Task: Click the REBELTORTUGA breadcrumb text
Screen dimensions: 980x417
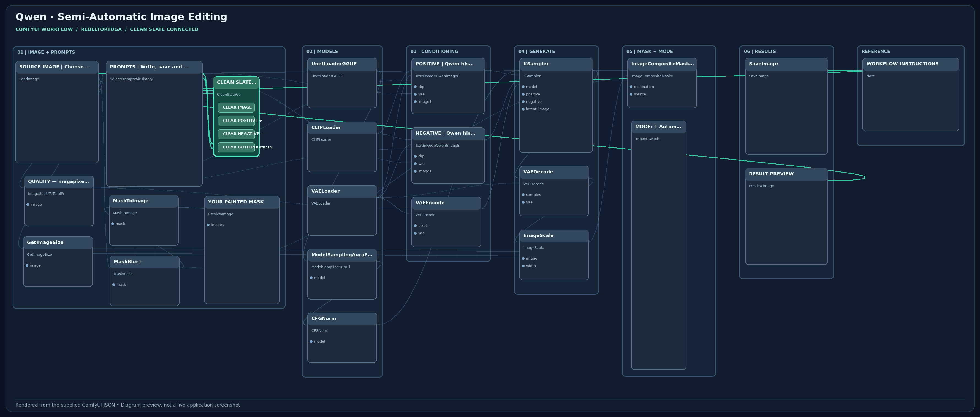Action: (x=101, y=29)
